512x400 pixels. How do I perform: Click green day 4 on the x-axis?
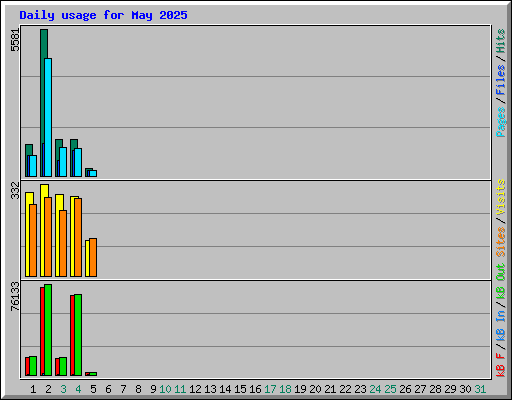pos(78,389)
